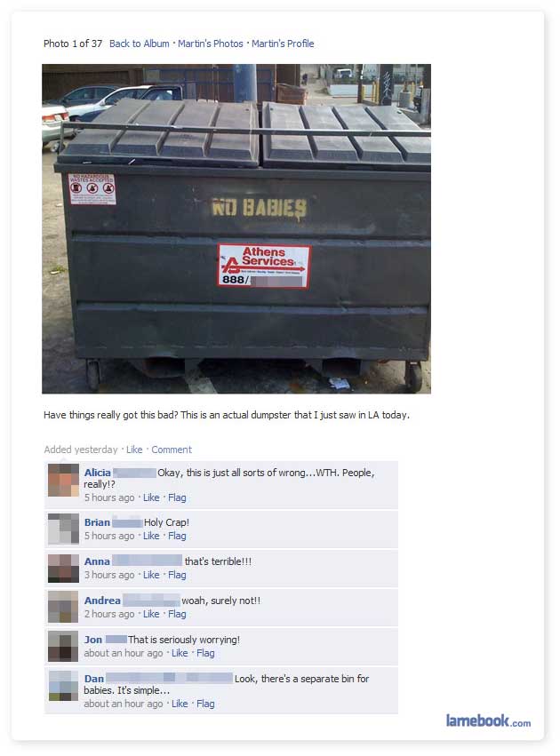Open Andrea's name link
The height and width of the screenshot is (756, 560).
point(102,601)
